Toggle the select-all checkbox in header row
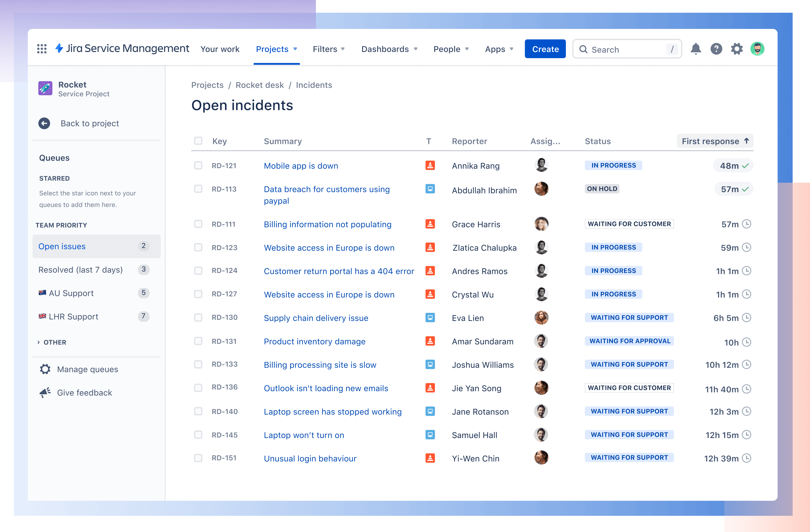 tap(198, 141)
